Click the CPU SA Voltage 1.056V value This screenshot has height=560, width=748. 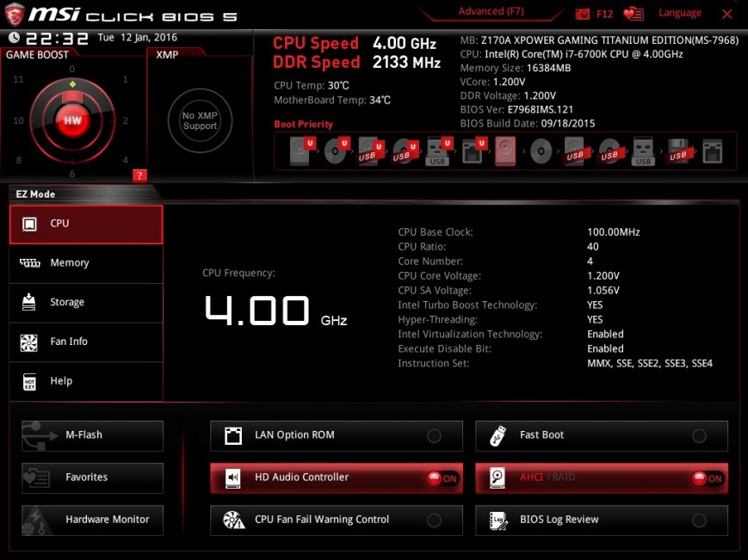tap(603, 291)
